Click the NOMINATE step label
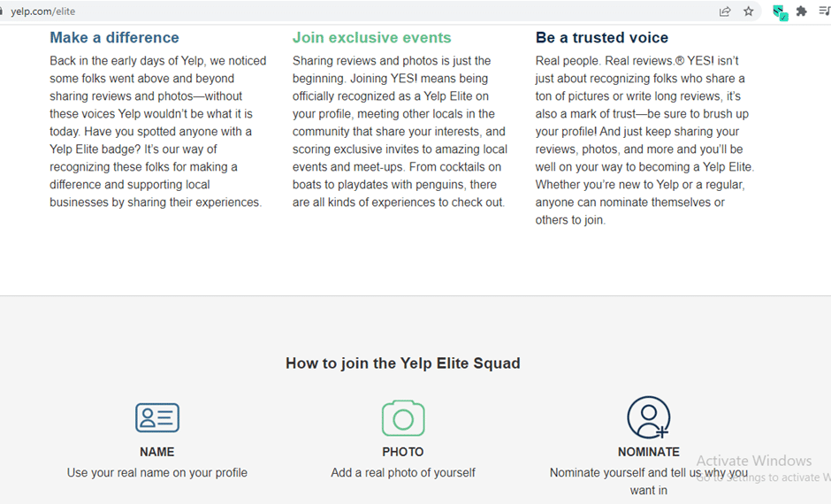The width and height of the screenshot is (831, 504). pos(649,452)
